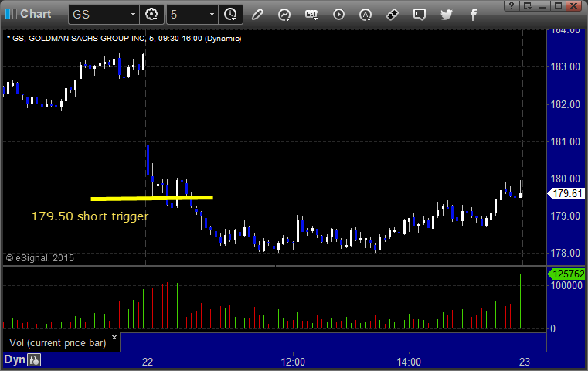Open help question mark button
The height and width of the screenshot is (371, 588).
click(512, 5)
